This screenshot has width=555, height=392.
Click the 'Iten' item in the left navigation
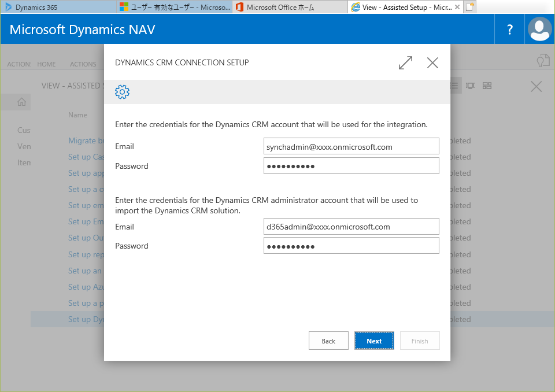tap(24, 162)
